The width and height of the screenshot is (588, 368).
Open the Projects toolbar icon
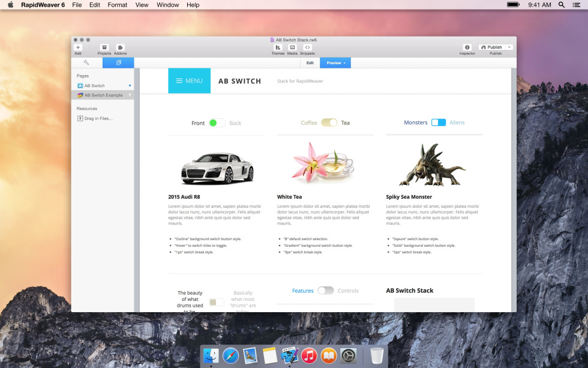click(x=104, y=47)
